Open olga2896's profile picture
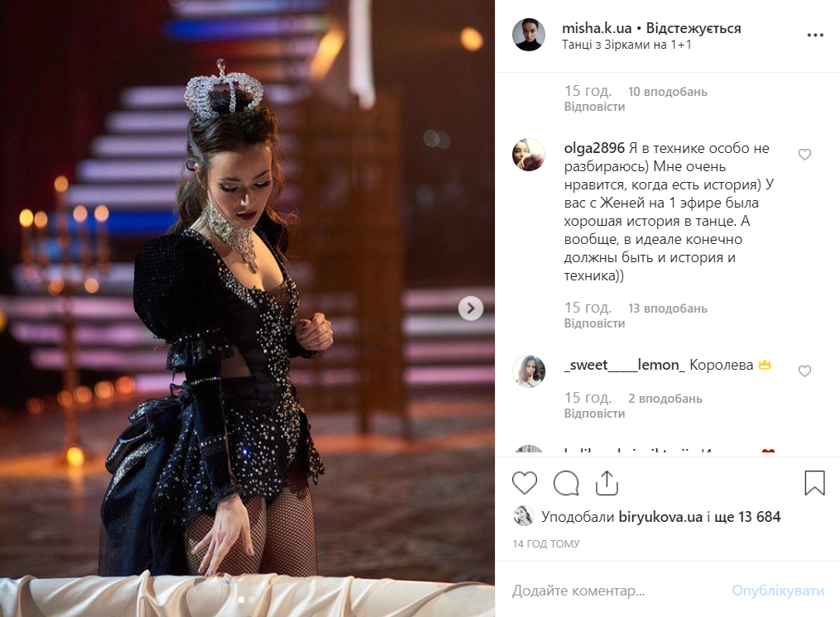Image resolution: width=840 pixels, height=617 pixels. tap(529, 155)
